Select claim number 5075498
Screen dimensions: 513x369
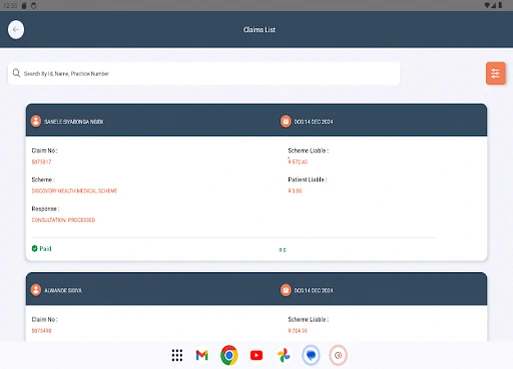pyautogui.click(x=41, y=331)
